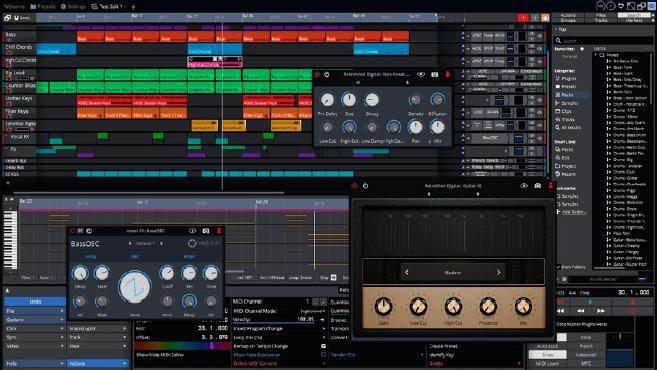Image resolution: width=657 pixels, height=370 pixels.
Task: Click the red pin icon on reverb plugin
Action: click(x=447, y=75)
